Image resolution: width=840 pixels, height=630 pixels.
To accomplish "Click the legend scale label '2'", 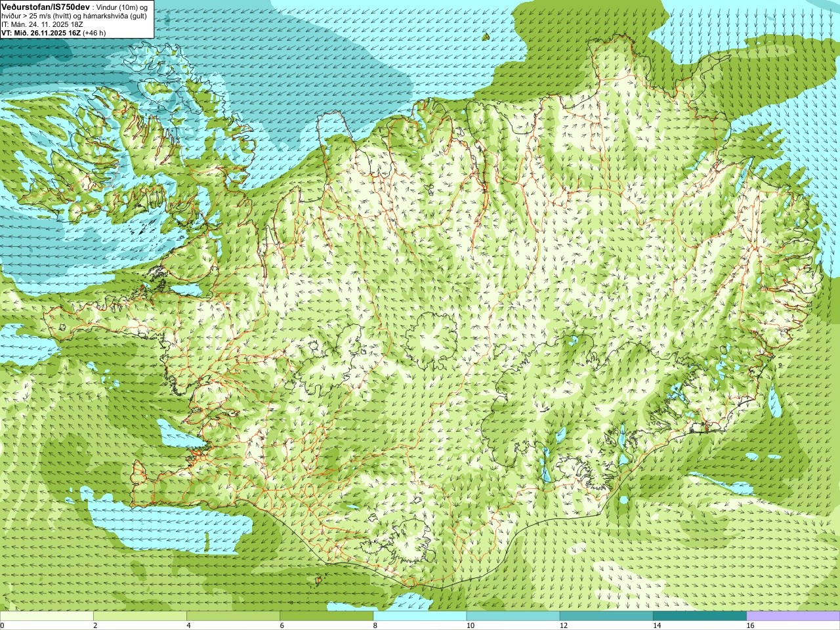I will tap(95, 625).
